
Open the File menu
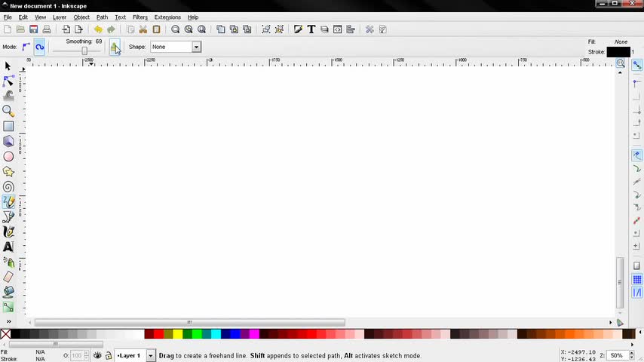(8, 17)
